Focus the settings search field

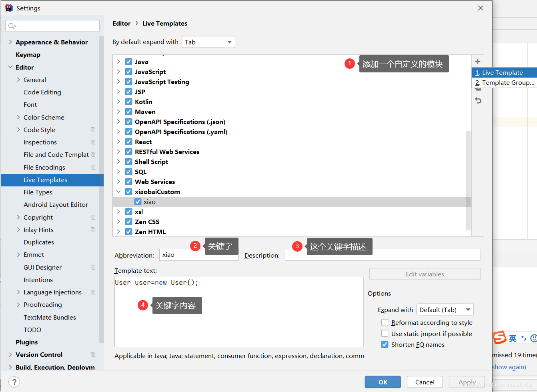coord(52,26)
